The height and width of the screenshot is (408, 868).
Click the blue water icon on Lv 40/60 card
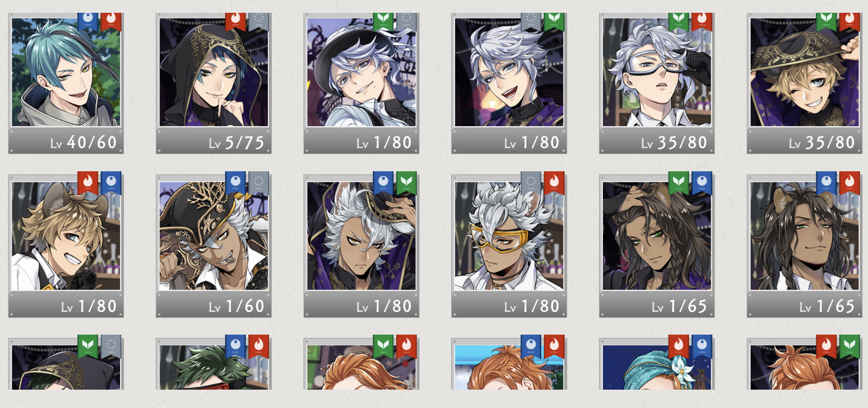[x=88, y=22]
